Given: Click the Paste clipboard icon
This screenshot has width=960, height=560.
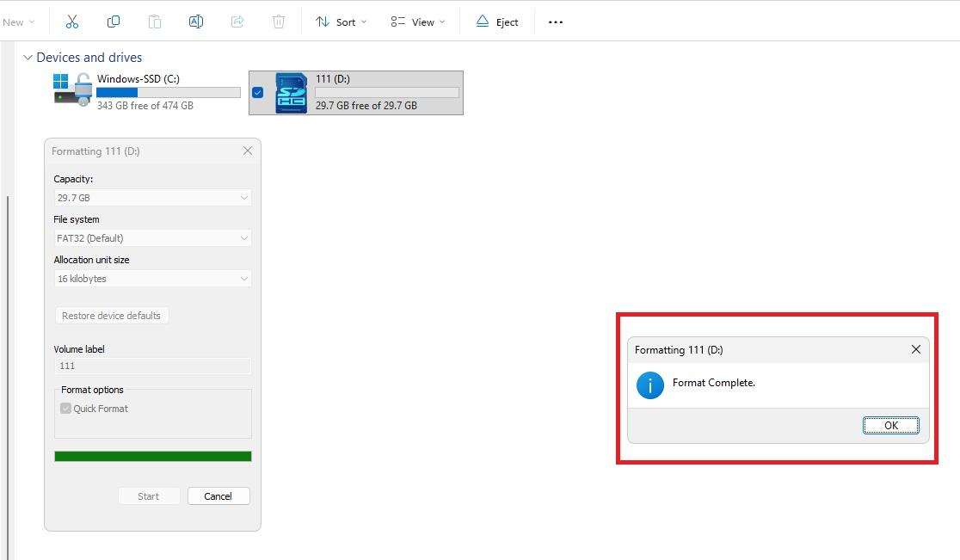Looking at the screenshot, I should (x=155, y=22).
